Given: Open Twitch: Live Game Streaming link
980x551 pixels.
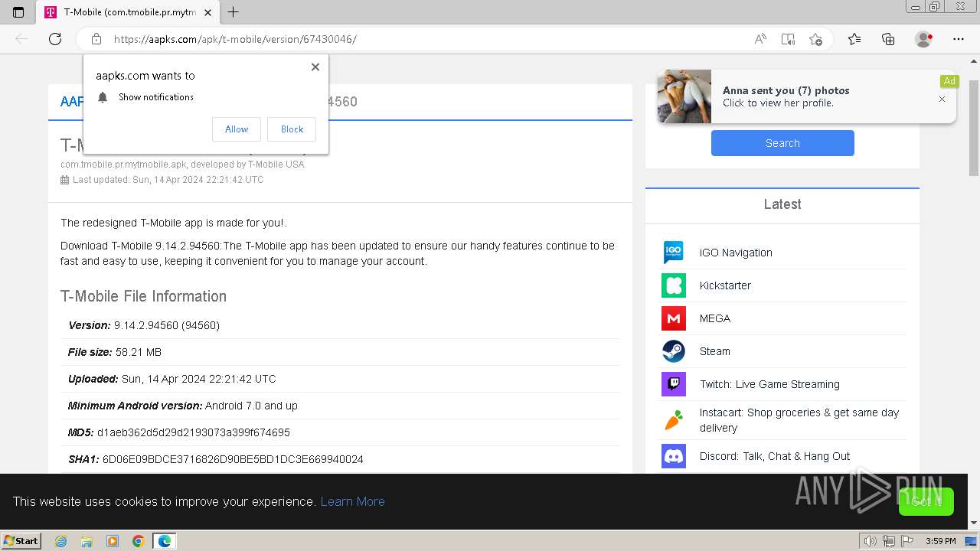Looking at the screenshot, I should point(769,384).
